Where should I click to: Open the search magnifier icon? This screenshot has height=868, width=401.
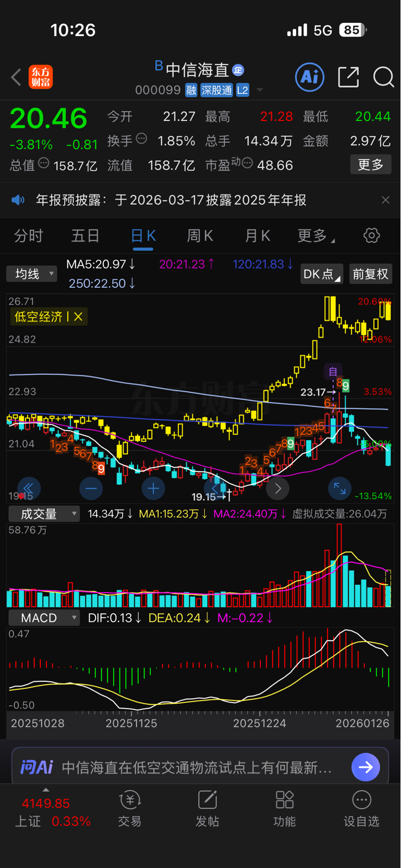pyautogui.click(x=383, y=77)
